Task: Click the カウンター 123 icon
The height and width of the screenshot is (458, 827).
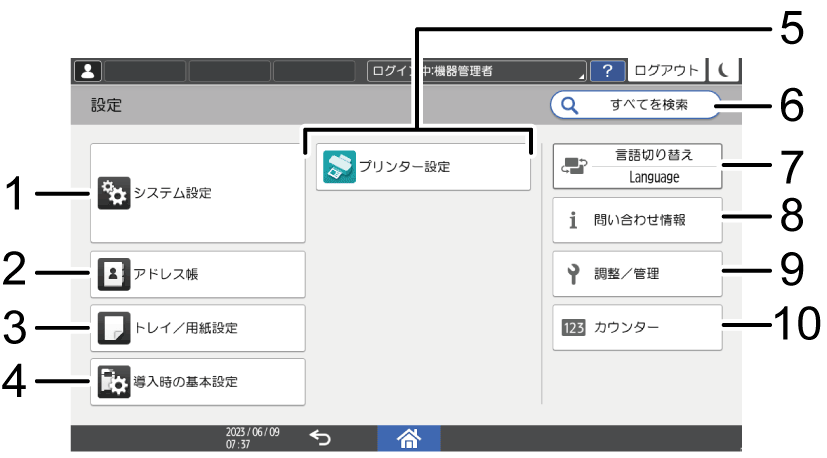Action: tap(573, 328)
